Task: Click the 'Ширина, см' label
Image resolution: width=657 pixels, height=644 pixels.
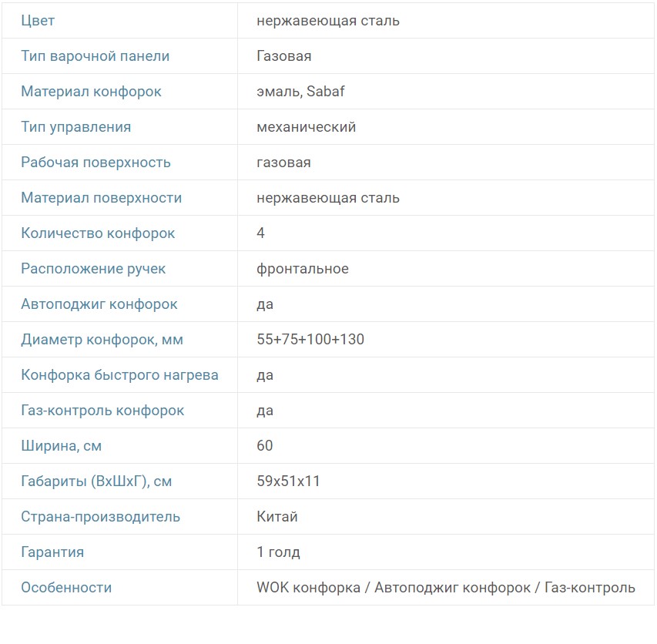Action: 61,446
